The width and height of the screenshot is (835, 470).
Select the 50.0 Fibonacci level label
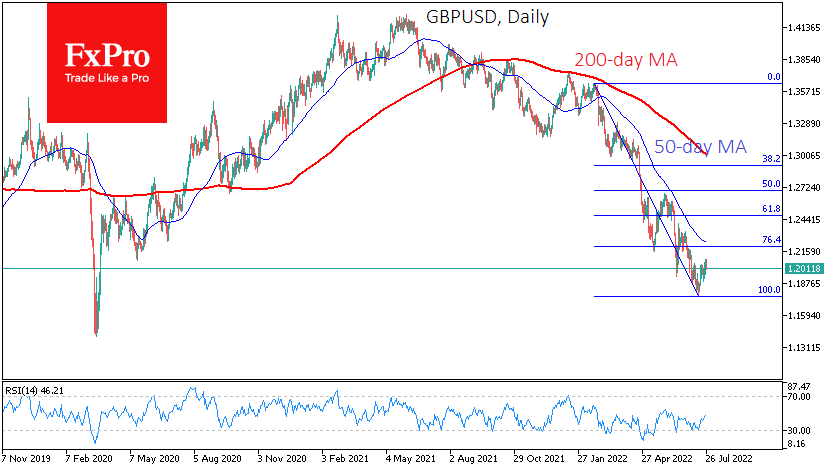[771, 184]
